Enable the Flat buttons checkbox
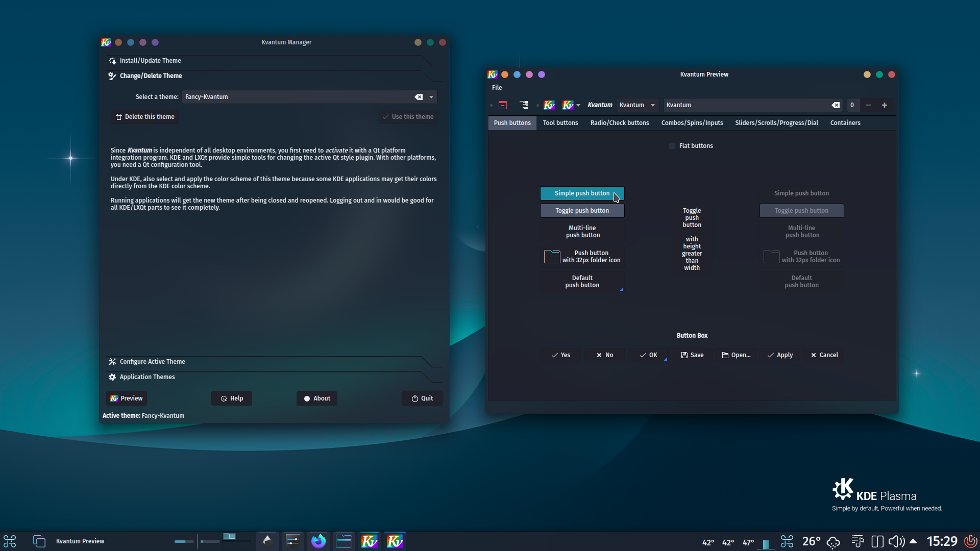The height and width of the screenshot is (551, 980). 672,145
